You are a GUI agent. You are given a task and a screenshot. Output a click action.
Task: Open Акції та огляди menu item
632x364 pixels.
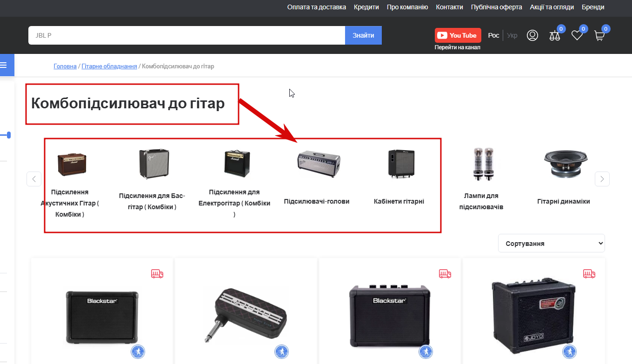coord(552,7)
